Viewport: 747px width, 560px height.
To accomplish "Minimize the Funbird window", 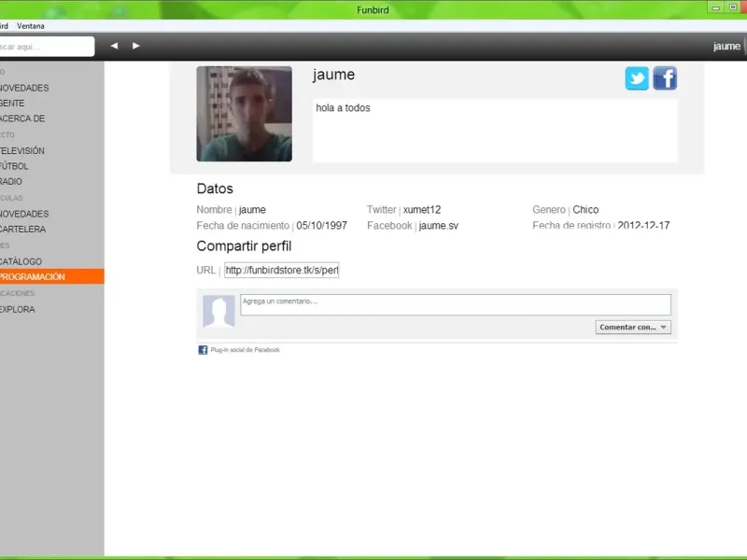I will [x=715, y=7].
